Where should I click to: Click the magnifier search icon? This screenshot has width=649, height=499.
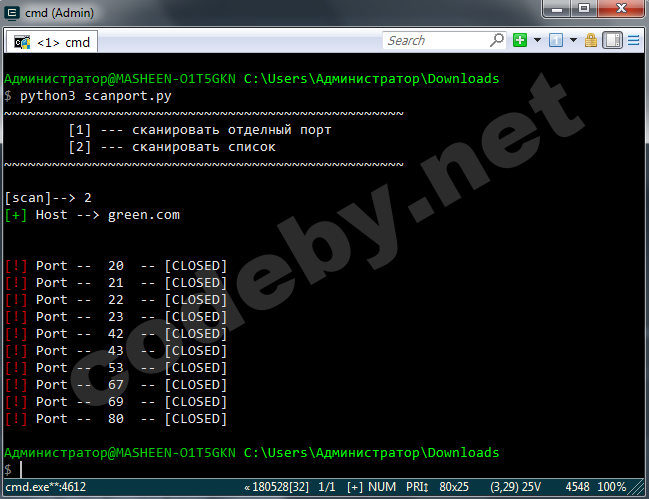(497, 40)
